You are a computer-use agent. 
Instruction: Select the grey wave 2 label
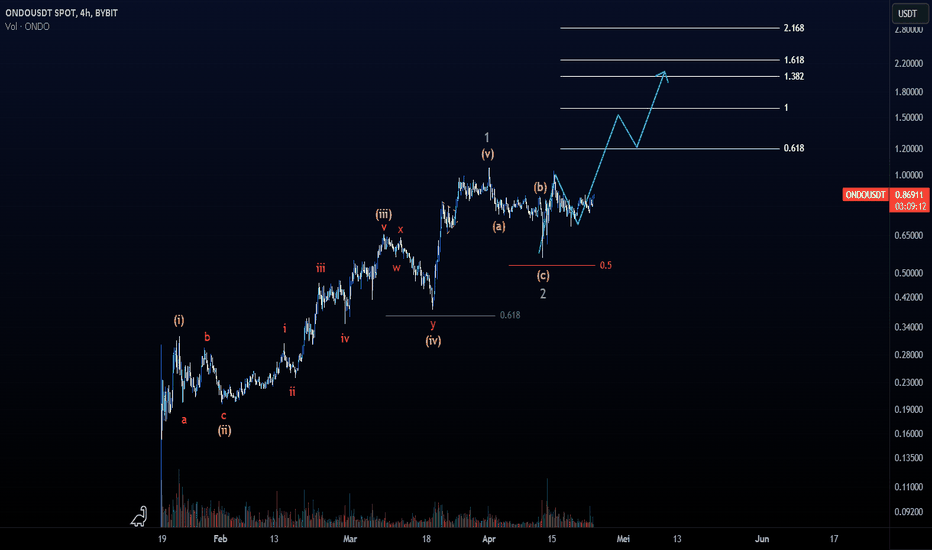tap(543, 294)
